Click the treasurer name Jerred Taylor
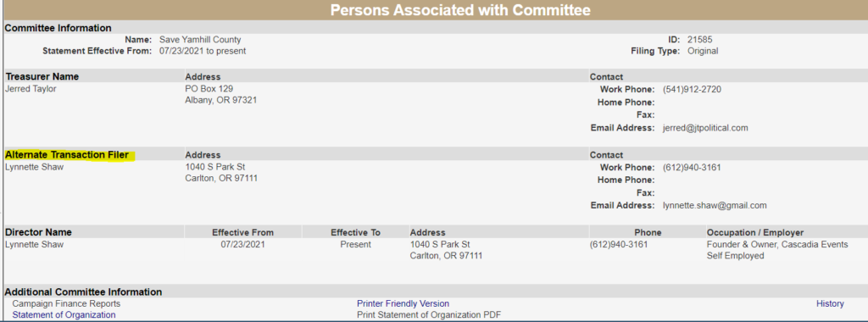This screenshot has width=868, height=322. click(x=31, y=89)
